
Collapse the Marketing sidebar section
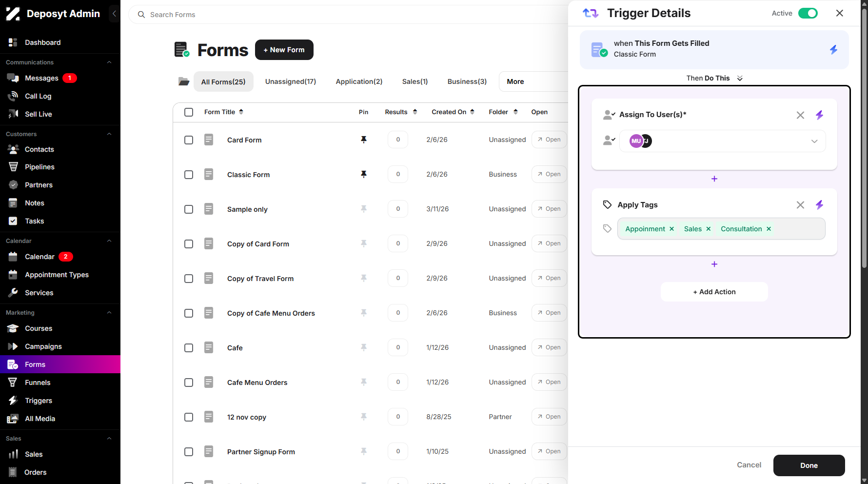[109, 313]
